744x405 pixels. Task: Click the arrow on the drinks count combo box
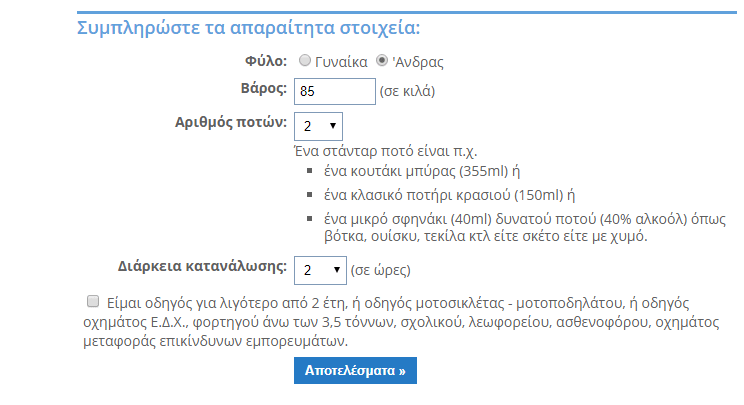coord(333,126)
